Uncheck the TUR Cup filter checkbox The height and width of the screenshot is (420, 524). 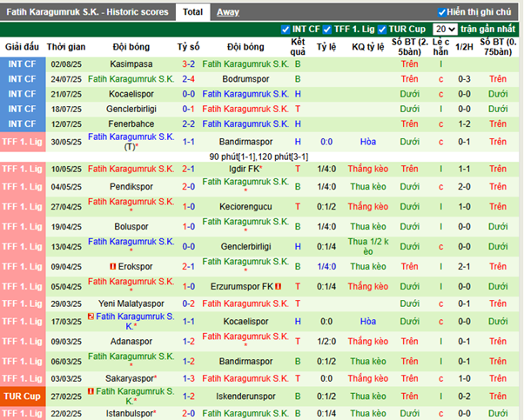382,30
